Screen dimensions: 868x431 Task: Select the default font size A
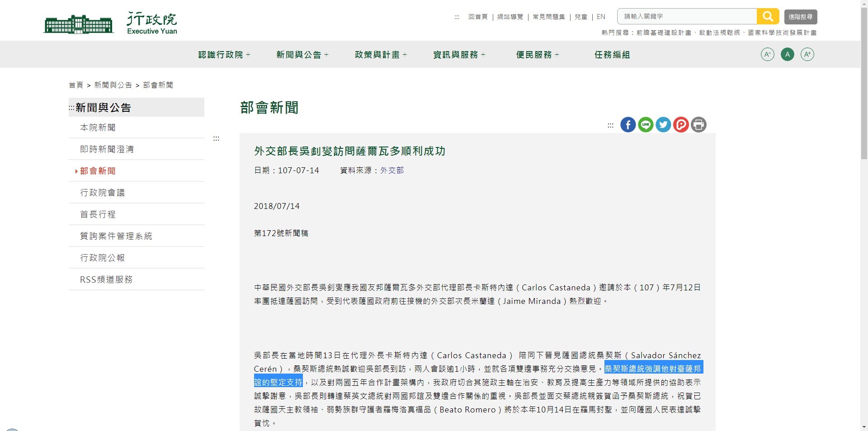pos(788,55)
